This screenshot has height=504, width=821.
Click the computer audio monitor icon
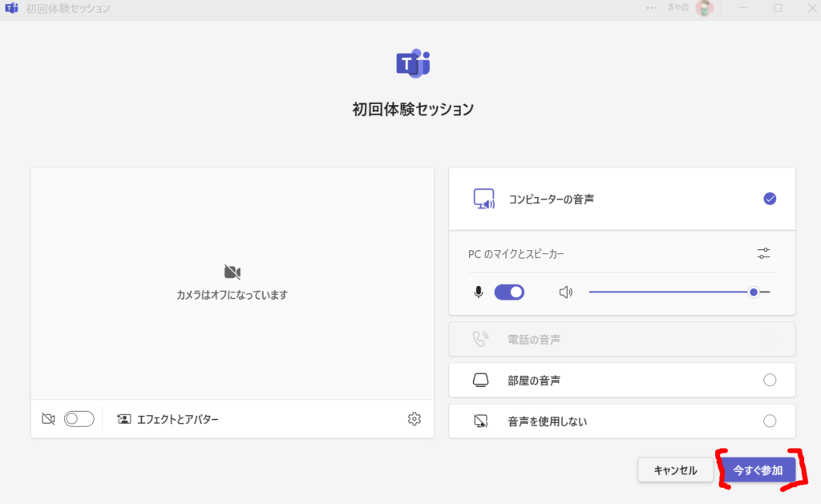coord(483,199)
